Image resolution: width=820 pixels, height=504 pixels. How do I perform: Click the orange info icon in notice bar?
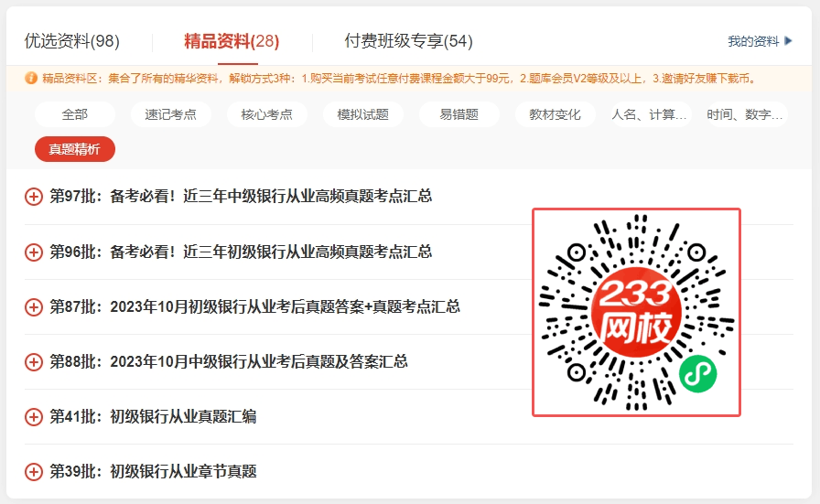point(31,78)
